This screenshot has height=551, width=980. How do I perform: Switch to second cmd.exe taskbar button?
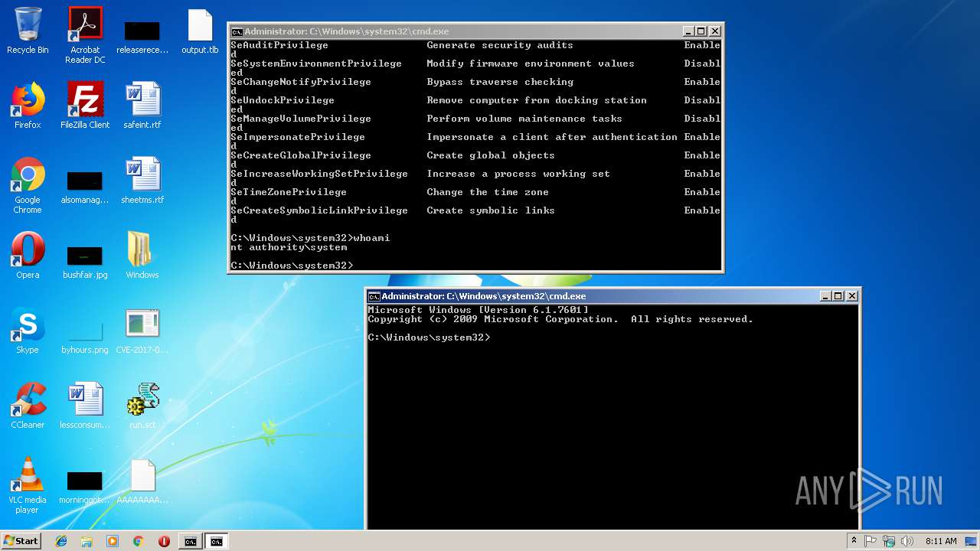[217, 541]
